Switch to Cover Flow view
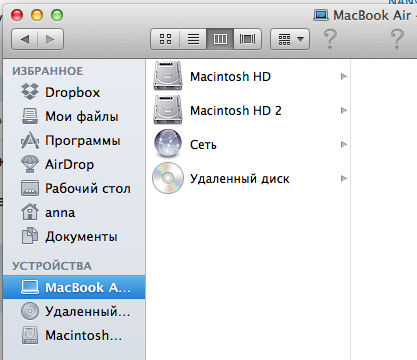Viewport: 417px width, 360px height. pyautogui.click(x=247, y=39)
